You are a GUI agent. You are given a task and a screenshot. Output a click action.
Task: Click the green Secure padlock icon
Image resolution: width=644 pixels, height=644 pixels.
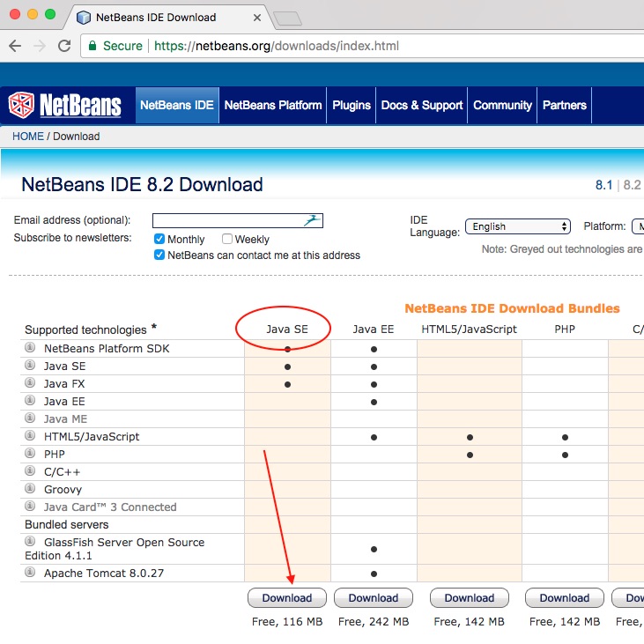coord(93,45)
